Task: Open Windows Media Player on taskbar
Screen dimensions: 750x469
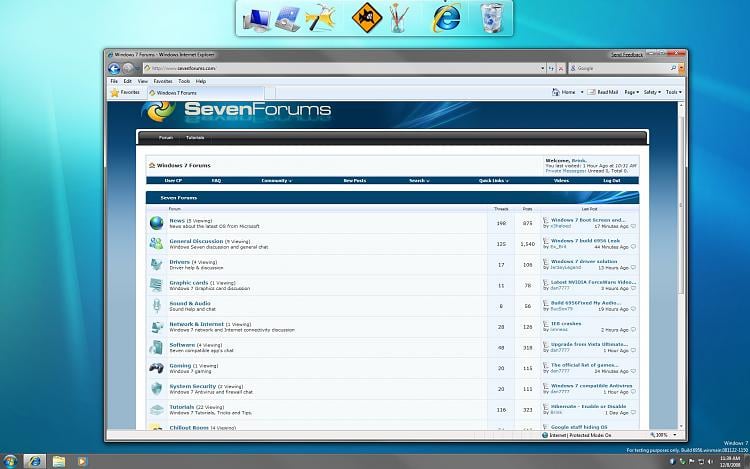Action: [x=81, y=461]
